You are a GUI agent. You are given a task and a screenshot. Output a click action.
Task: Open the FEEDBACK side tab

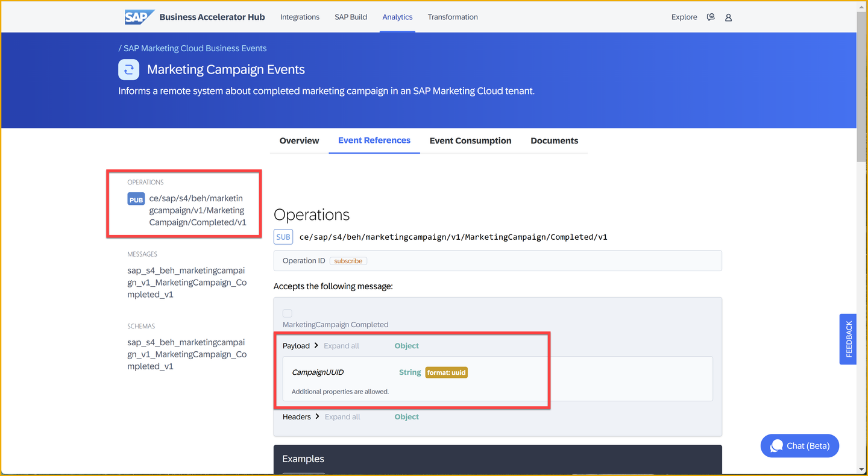coord(848,339)
